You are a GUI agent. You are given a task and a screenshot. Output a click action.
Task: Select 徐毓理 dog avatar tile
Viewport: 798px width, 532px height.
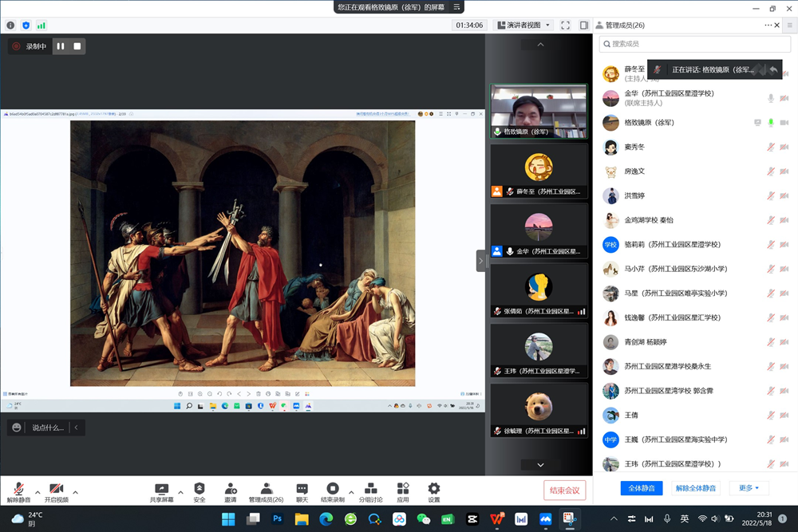[539, 411]
